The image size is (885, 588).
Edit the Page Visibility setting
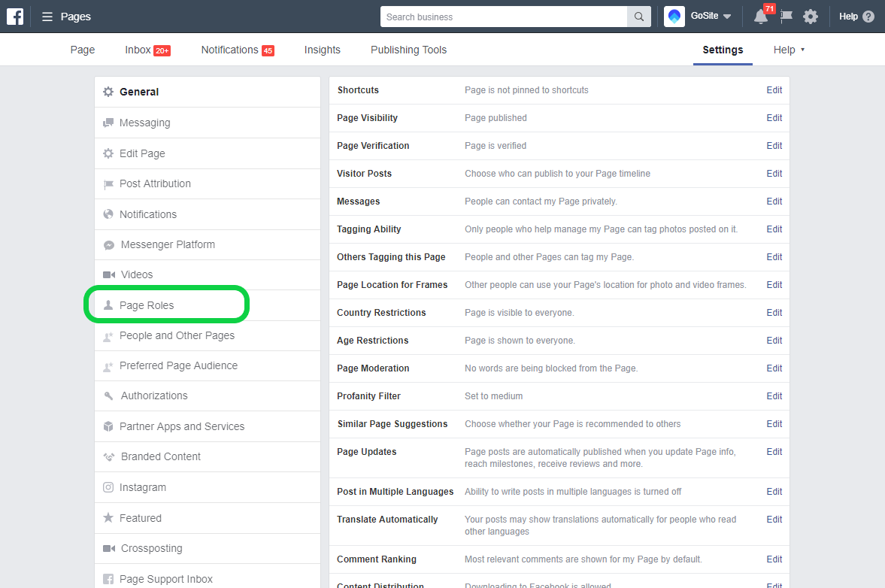pos(774,118)
